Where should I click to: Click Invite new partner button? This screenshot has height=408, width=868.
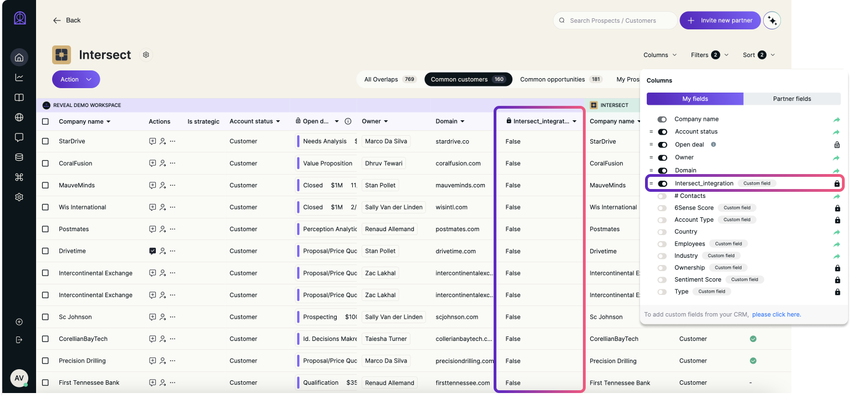(x=720, y=21)
